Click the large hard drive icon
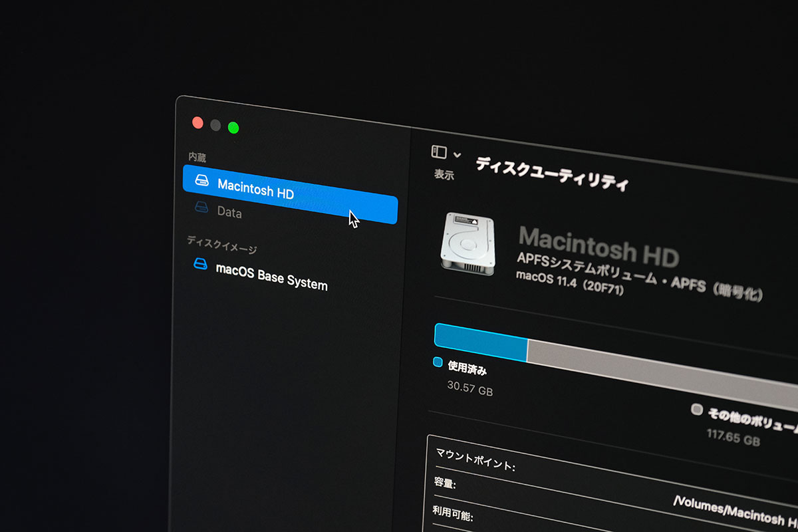This screenshot has height=532, width=798. (x=467, y=244)
